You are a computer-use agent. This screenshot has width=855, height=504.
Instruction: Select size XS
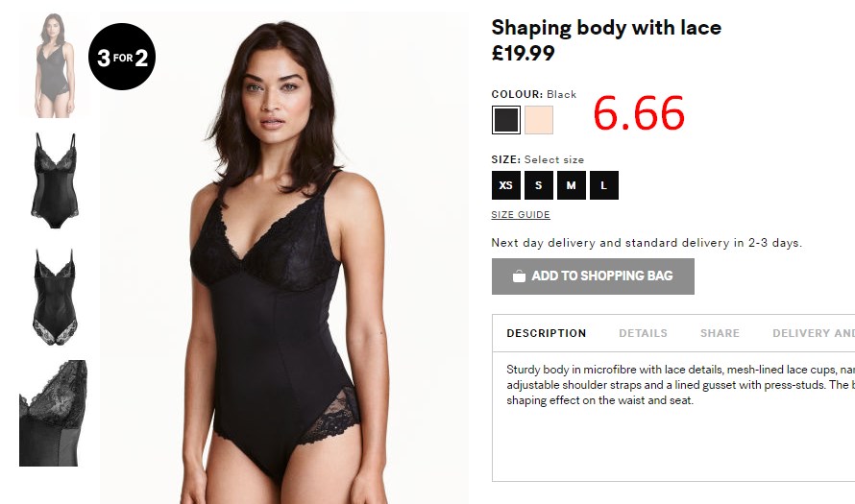click(x=506, y=185)
